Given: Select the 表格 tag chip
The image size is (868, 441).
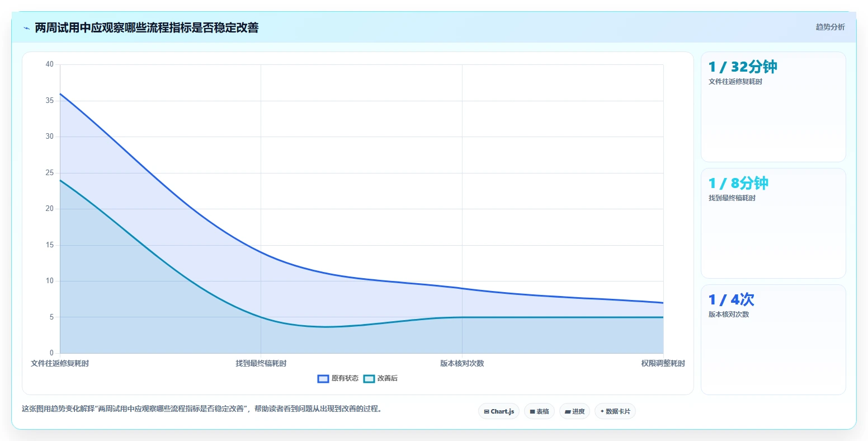Looking at the screenshot, I should click(x=539, y=411).
